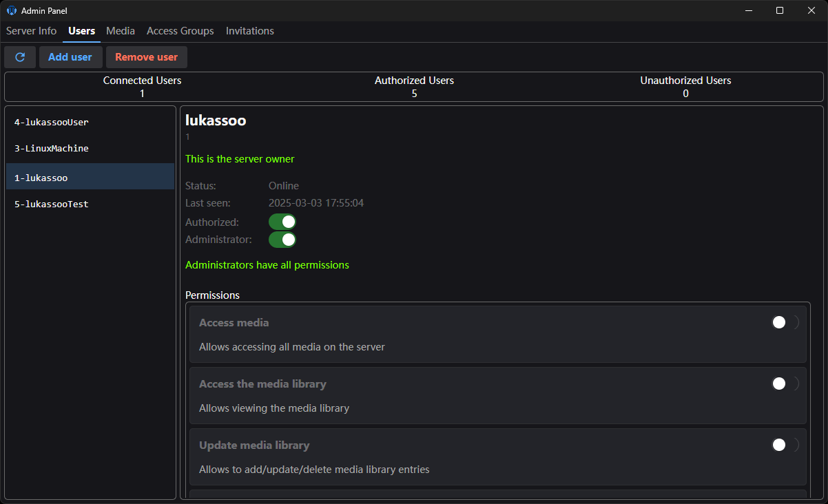Click 'Allows accessing all media on the server'
828x504 pixels.
[x=292, y=347]
